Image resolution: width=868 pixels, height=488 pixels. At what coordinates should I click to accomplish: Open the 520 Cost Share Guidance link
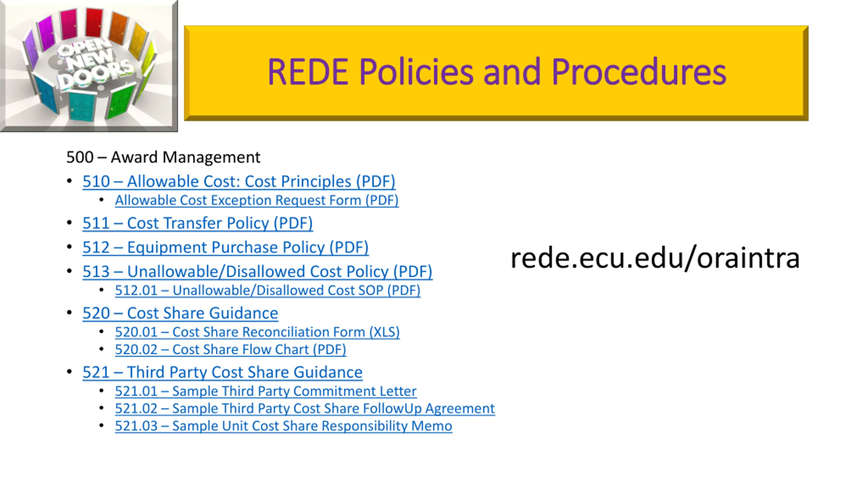coord(180,313)
